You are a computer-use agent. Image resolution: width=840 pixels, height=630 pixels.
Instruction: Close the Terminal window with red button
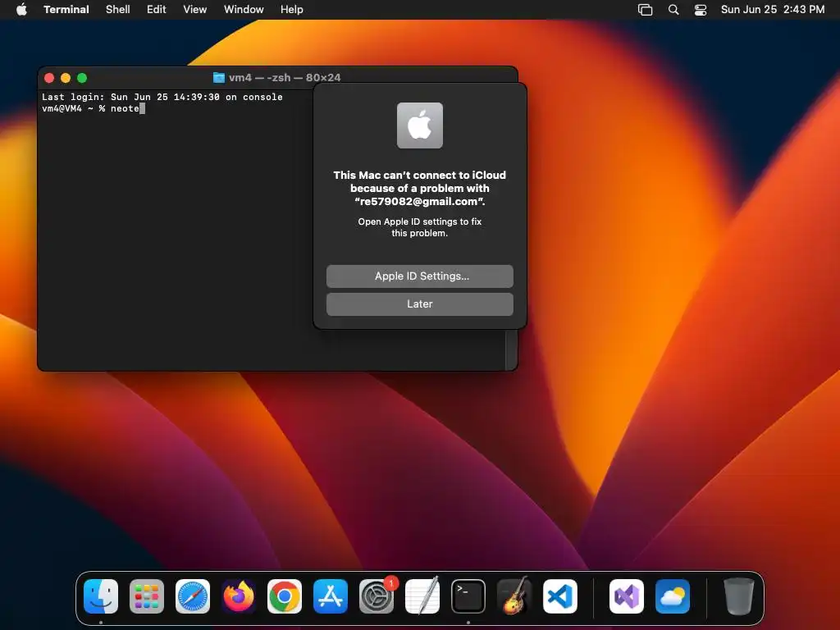pyautogui.click(x=49, y=78)
